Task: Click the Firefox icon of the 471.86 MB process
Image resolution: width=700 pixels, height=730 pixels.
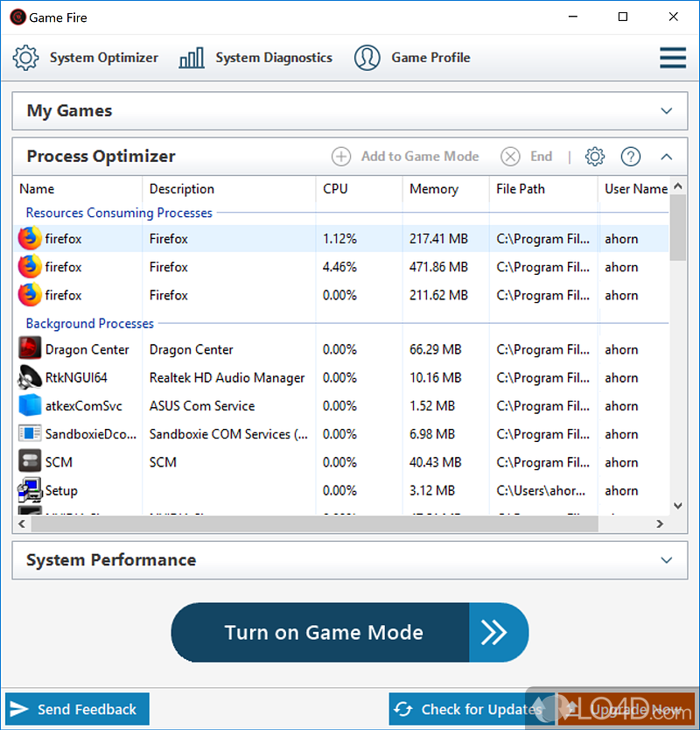Action: click(x=30, y=267)
